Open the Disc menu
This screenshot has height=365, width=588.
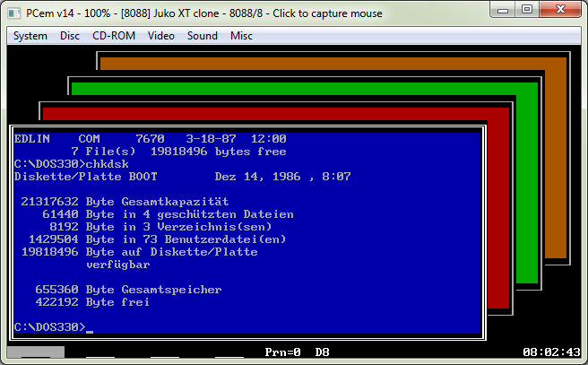[x=70, y=36]
